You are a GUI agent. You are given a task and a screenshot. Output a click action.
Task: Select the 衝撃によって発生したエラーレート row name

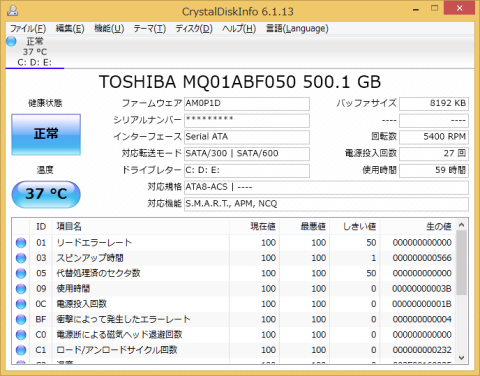click(123, 319)
